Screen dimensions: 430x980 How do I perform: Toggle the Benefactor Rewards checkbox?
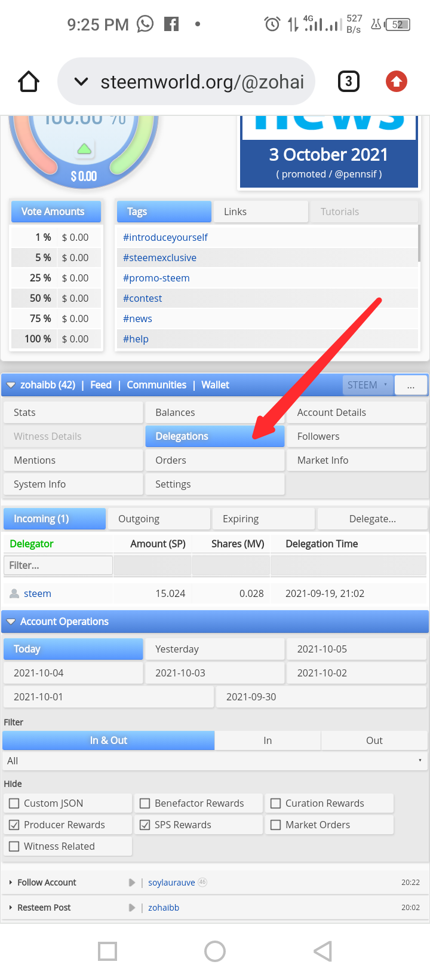145,803
